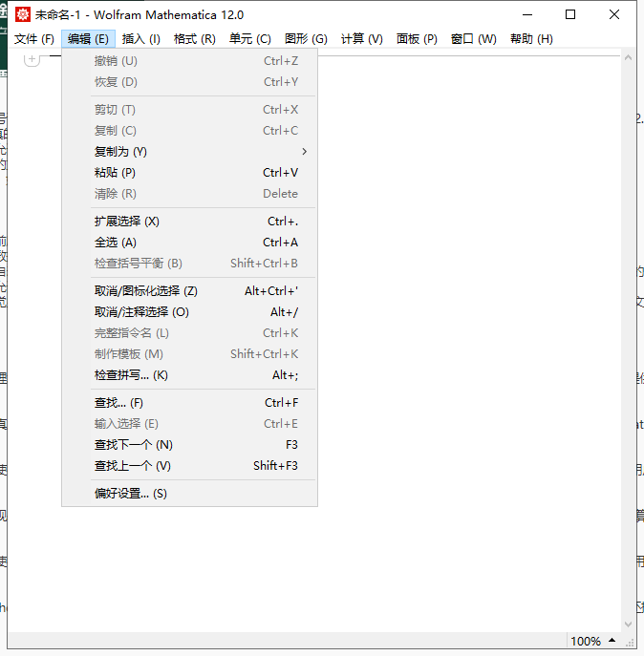Click the vertical scrollbar down arrow
The height and width of the screenshot is (656, 644).
(628, 624)
